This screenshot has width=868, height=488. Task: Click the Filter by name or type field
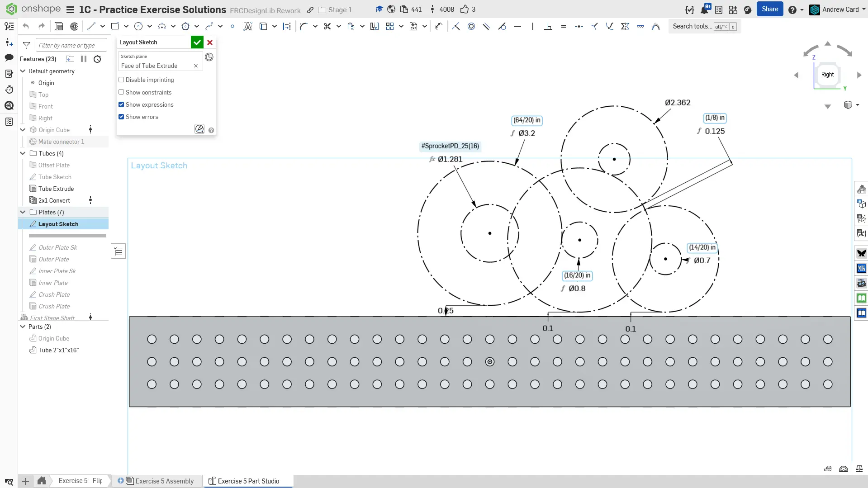tap(71, 45)
